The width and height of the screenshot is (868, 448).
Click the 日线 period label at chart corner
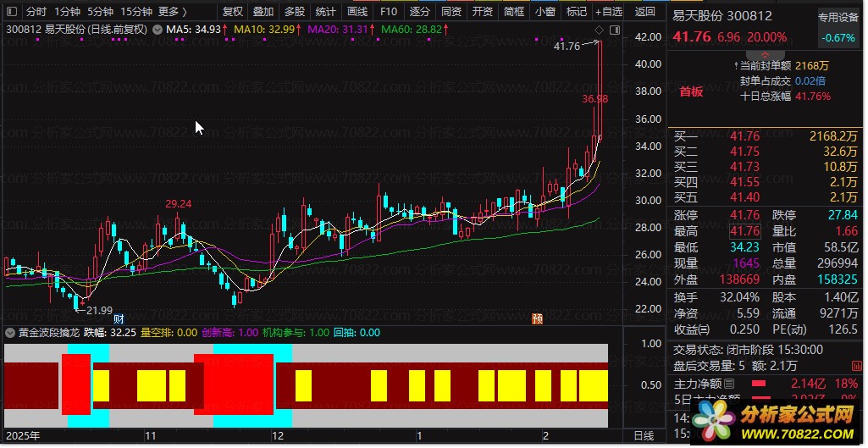click(x=644, y=436)
